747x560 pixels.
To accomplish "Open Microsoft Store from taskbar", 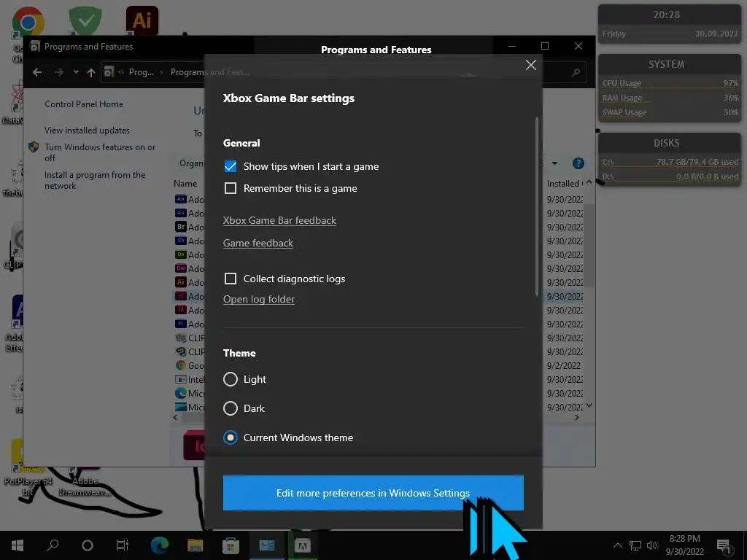I will tap(231, 545).
